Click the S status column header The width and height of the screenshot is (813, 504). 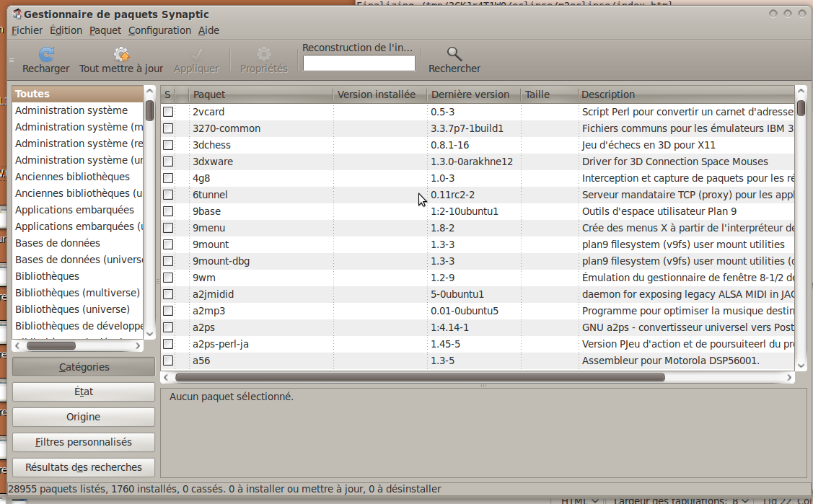(x=167, y=94)
